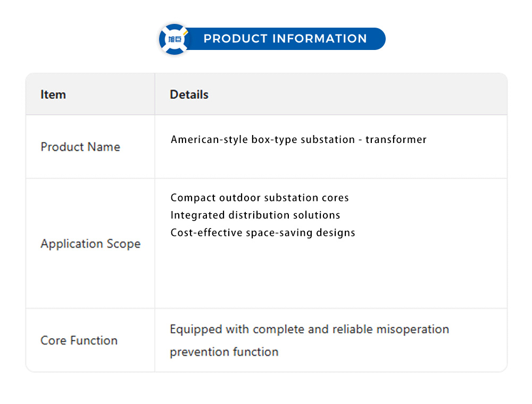Click the word 'PRODUCT' in the banner
This screenshot has height=404, width=532.
tap(235, 39)
